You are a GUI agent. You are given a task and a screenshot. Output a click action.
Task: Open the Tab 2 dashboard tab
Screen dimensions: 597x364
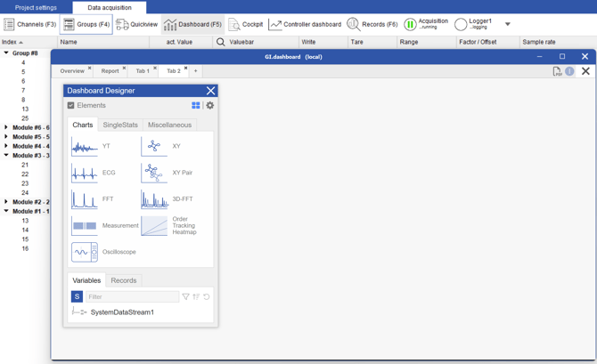[174, 71]
